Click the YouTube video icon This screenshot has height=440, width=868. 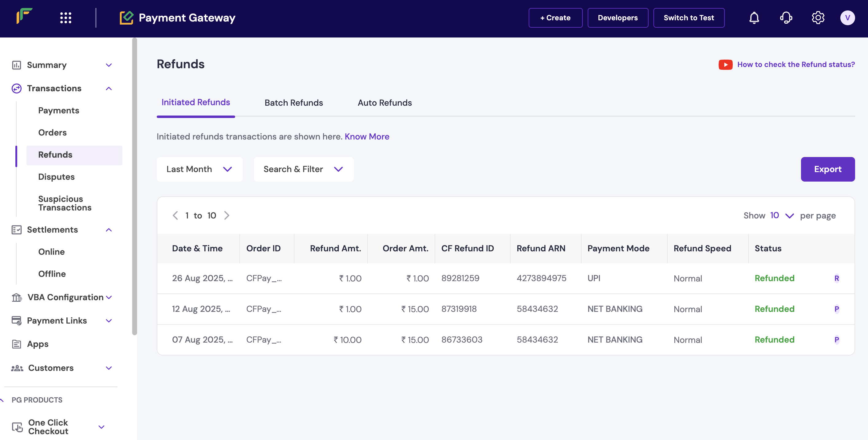click(x=725, y=65)
